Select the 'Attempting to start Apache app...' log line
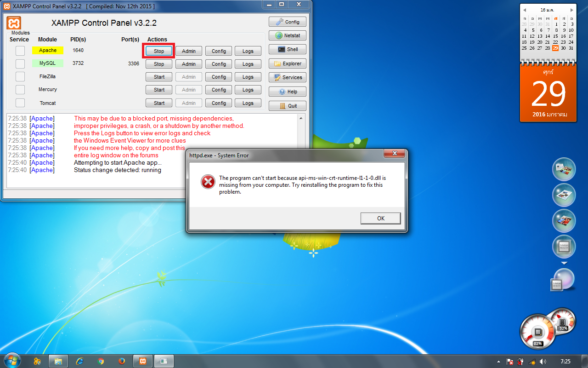The height and width of the screenshot is (368, 588). (118, 163)
